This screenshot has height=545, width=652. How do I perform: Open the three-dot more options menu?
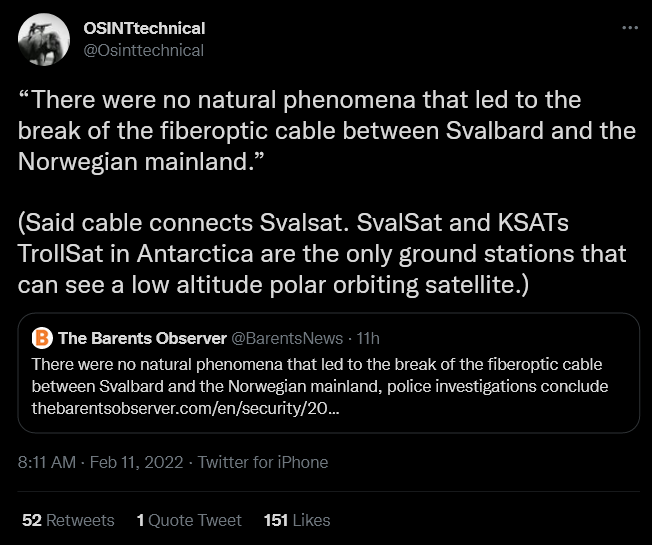point(630,28)
